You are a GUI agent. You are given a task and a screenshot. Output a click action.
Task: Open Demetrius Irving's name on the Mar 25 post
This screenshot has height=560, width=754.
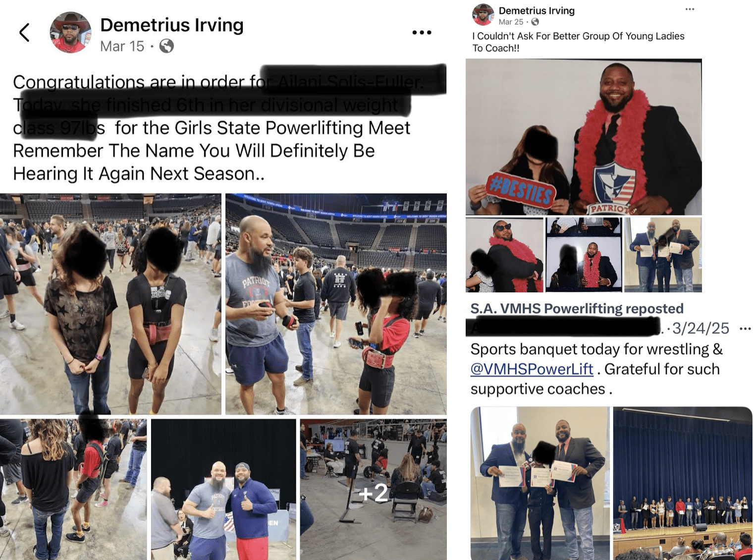pos(537,10)
